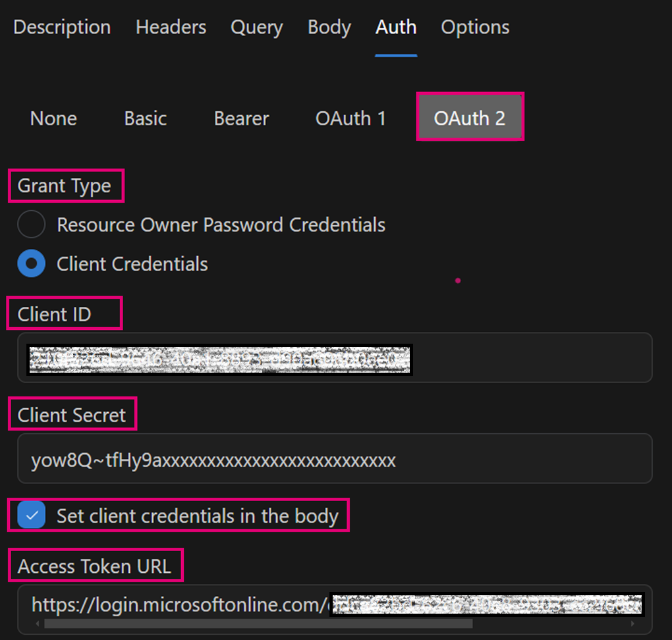Open the Description tab
The image size is (672, 640).
(62, 28)
